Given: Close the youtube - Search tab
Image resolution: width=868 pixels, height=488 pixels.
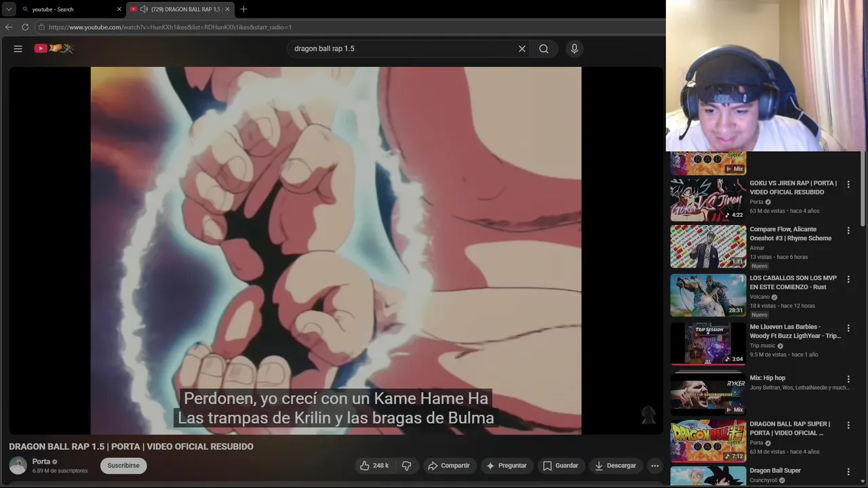Looking at the screenshot, I should tap(119, 9).
